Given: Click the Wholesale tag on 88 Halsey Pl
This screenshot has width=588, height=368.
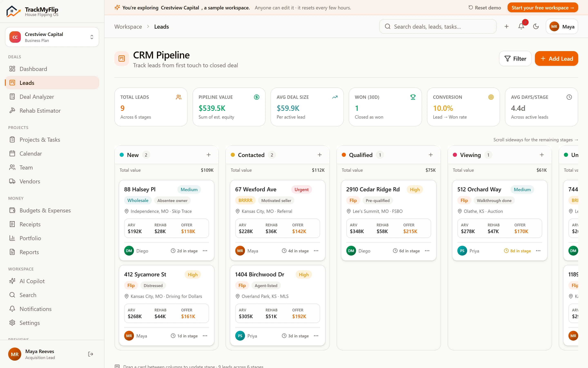Looking at the screenshot, I should (x=138, y=200).
